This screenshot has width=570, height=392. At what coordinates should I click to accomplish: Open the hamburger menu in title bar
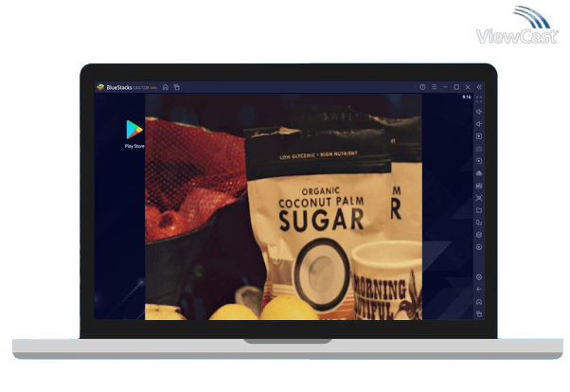(x=434, y=87)
